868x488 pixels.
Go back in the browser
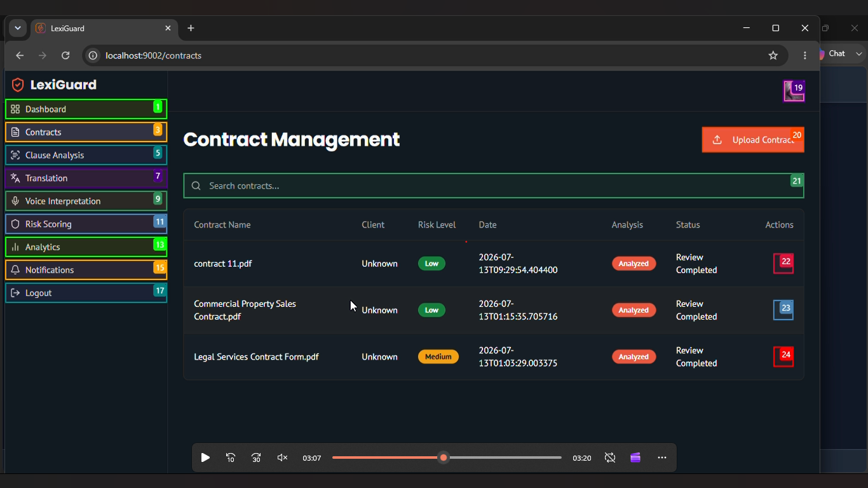[20, 55]
